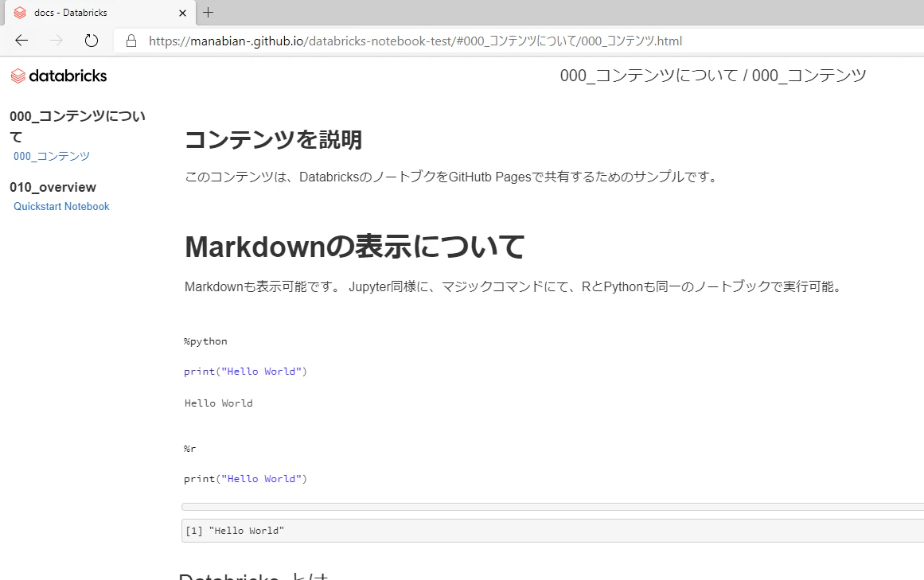Click the databricks logo in sidebar

pos(59,76)
